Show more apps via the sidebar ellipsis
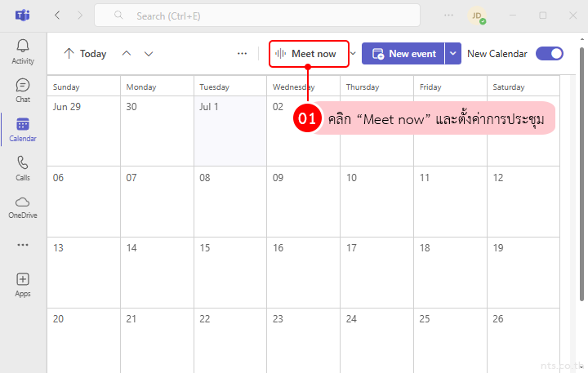The height and width of the screenshot is (373, 588). [x=23, y=245]
